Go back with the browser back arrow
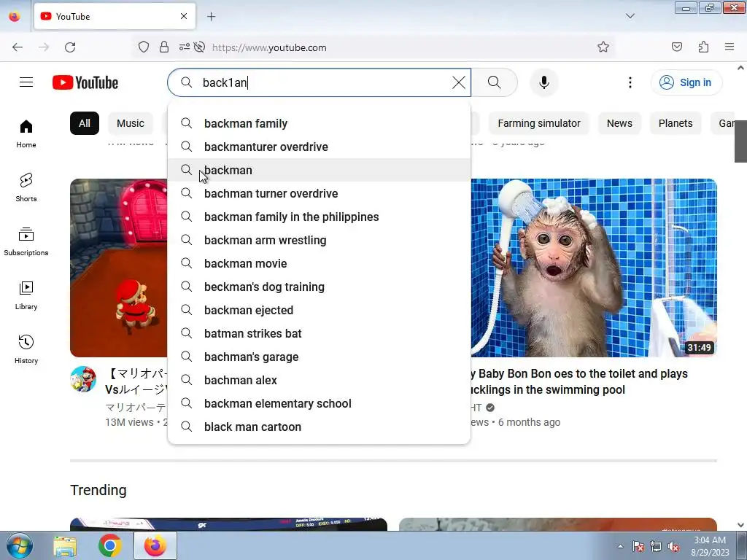This screenshot has height=560, width=747. [18, 47]
